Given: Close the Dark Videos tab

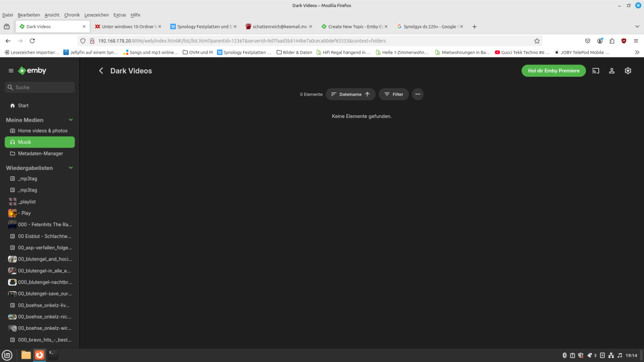Looking at the screenshot, I should point(84,26).
